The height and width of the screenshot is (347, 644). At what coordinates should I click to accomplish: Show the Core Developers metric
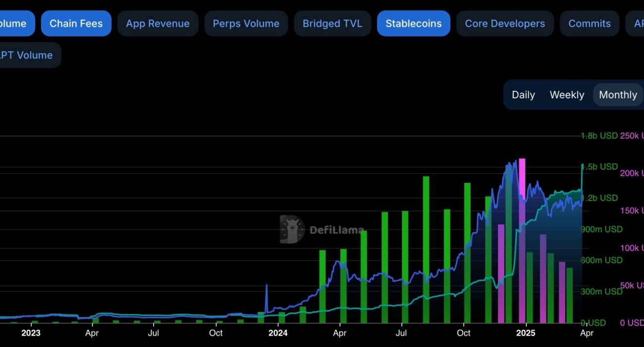click(505, 23)
